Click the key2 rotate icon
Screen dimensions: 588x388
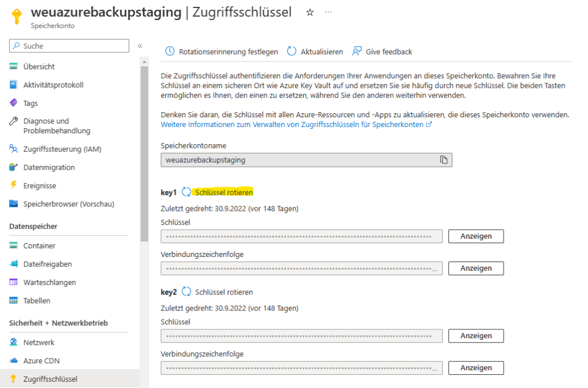187,291
